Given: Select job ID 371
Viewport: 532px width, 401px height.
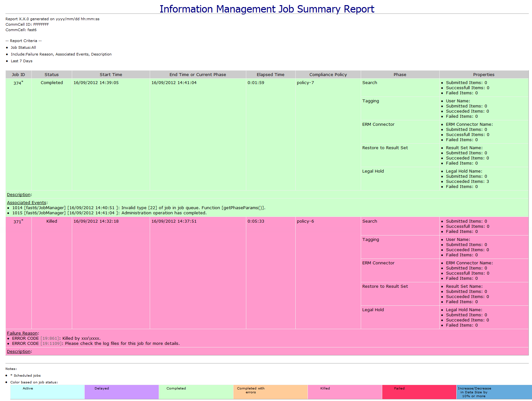Looking at the screenshot, I should [17, 222].
